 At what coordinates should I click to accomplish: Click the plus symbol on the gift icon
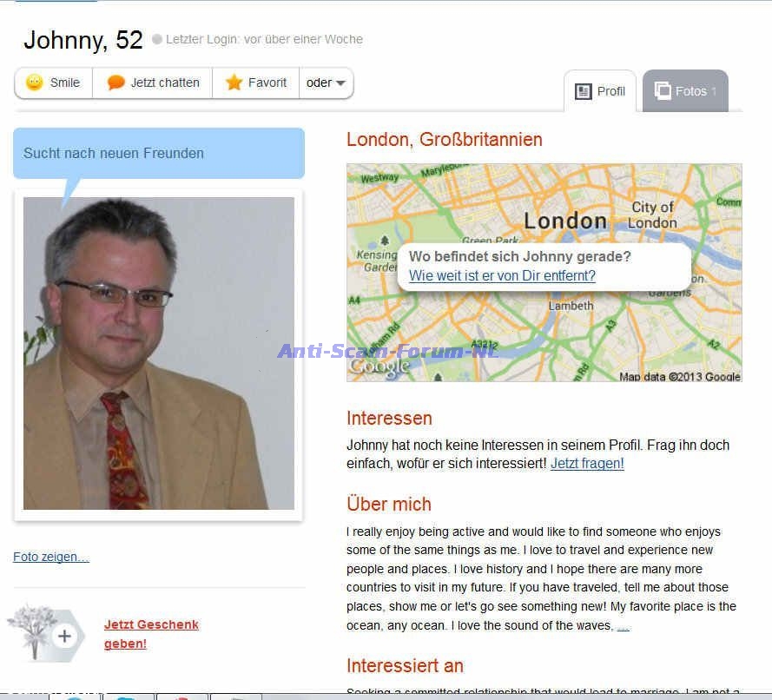point(64,636)
